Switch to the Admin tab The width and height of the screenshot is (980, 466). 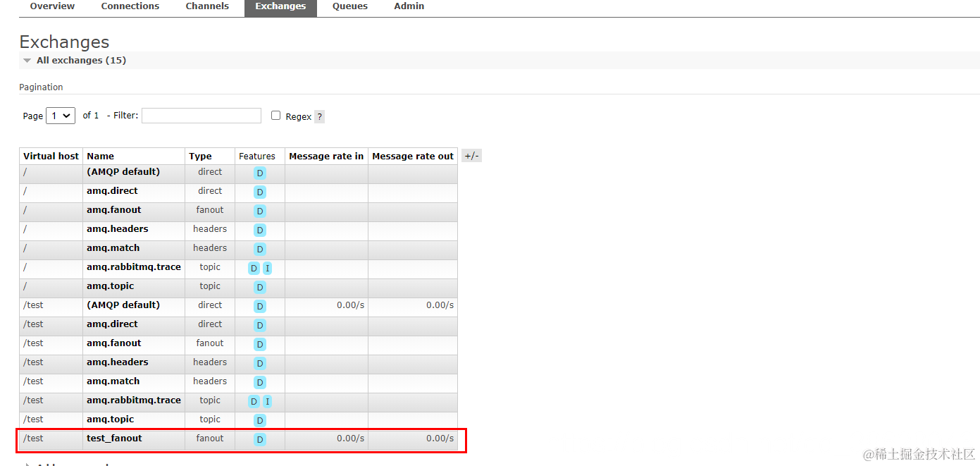[x=409, y=6]
